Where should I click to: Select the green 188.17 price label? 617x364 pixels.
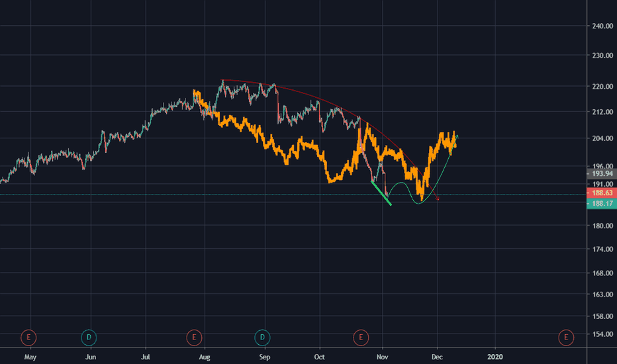click(602, 203)
